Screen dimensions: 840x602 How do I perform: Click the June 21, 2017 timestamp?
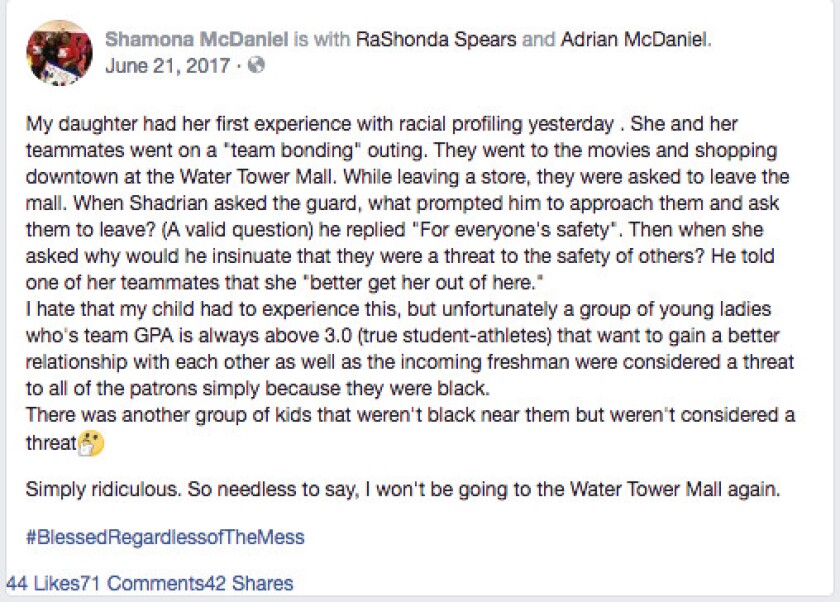pos(168,65)
